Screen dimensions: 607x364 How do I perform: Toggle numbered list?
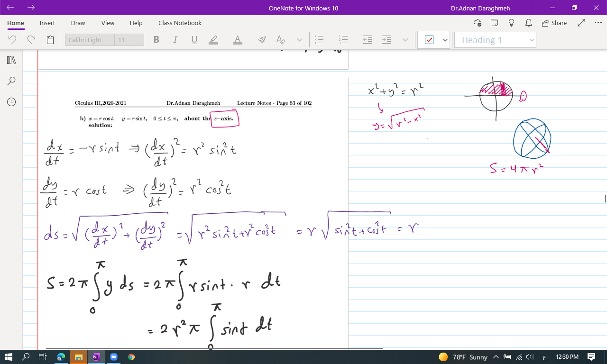point(344,40)
